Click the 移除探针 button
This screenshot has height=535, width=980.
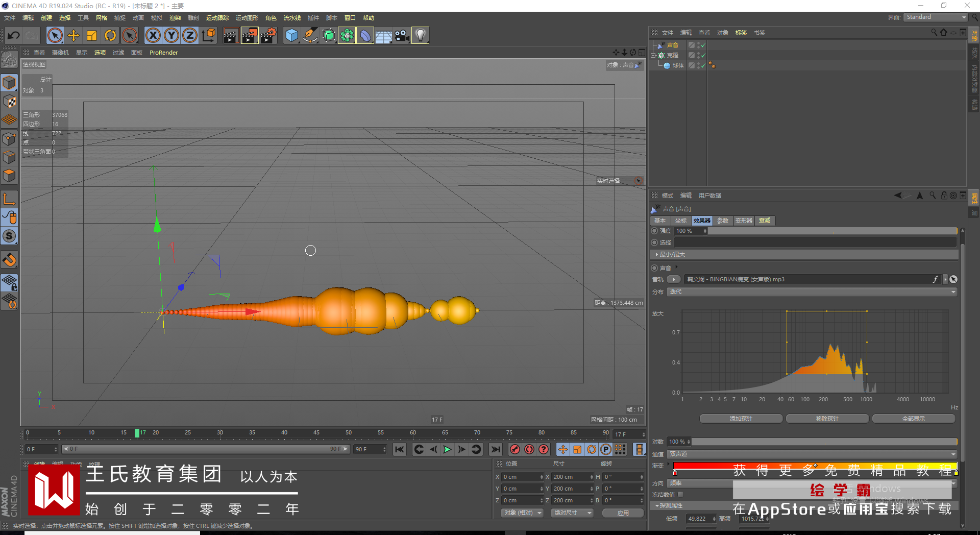click(x=827, y=419)
